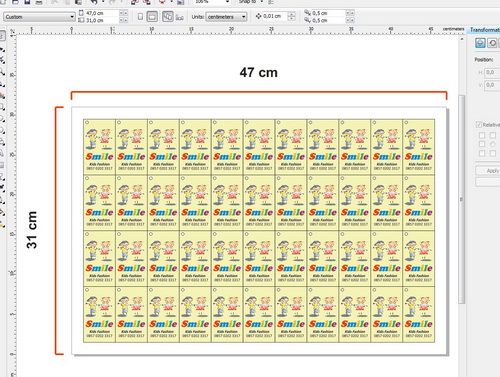Screen dimensions: 500x377
Task: Select the center anchor point radio
Action: click(493, 144)
